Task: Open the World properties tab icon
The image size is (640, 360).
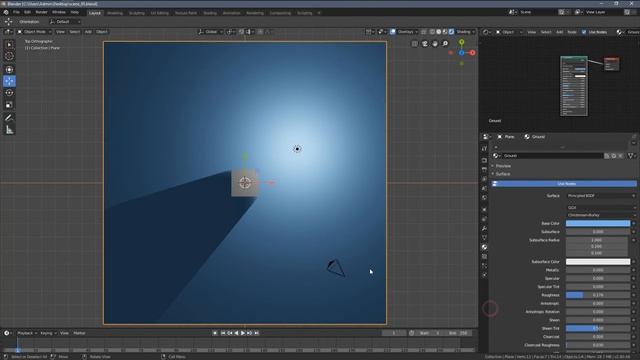Action: [484, 198]
